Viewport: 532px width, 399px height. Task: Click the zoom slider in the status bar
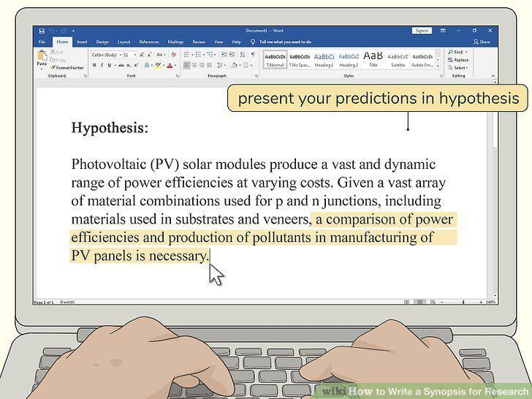[463, 302]
